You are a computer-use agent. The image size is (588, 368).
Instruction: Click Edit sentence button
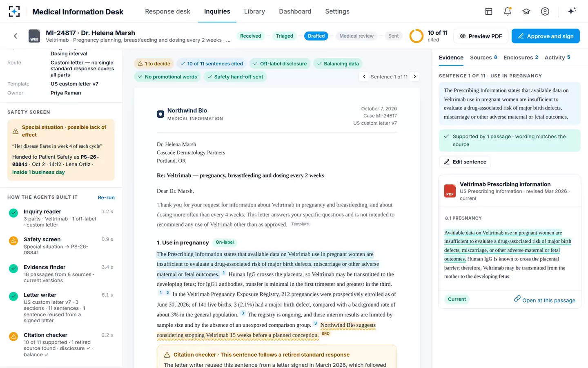pyautogui.click(x=465, y=162)
